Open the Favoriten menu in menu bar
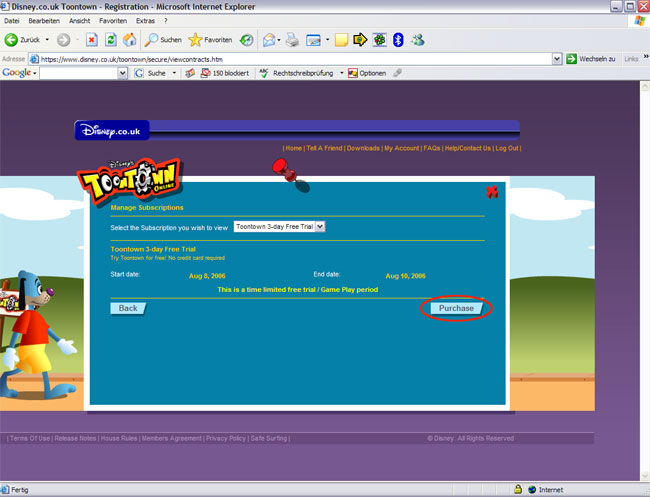Image resolution: width=650 pixels, height=497 pixels. (113, 21)
